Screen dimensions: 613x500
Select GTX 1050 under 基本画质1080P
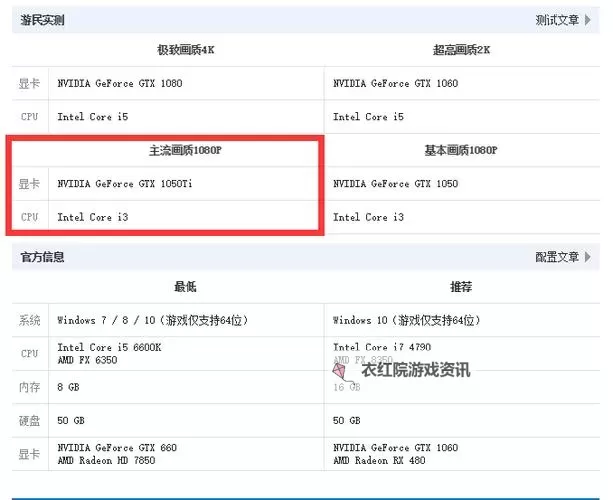[x=395, y=184]
